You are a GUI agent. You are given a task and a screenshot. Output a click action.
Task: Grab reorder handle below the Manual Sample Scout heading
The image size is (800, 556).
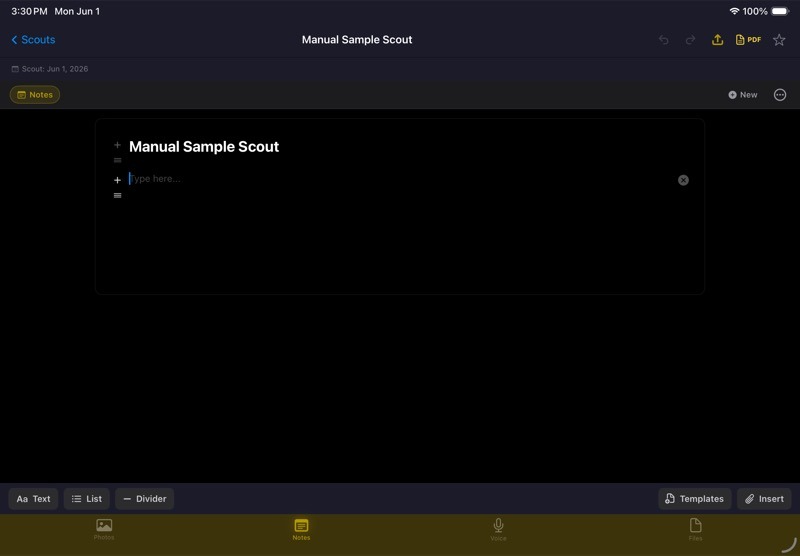(117, 160)
